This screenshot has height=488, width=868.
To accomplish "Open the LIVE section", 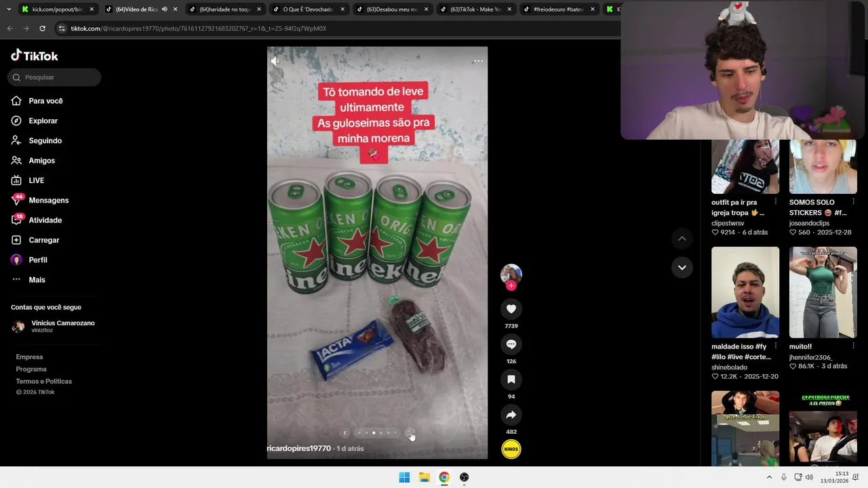I will click(36, 180).
